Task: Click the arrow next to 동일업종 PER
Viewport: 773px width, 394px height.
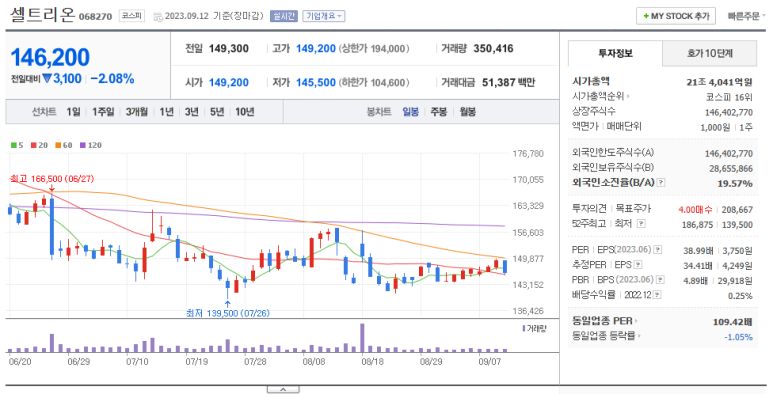Action: coord(636,321)
